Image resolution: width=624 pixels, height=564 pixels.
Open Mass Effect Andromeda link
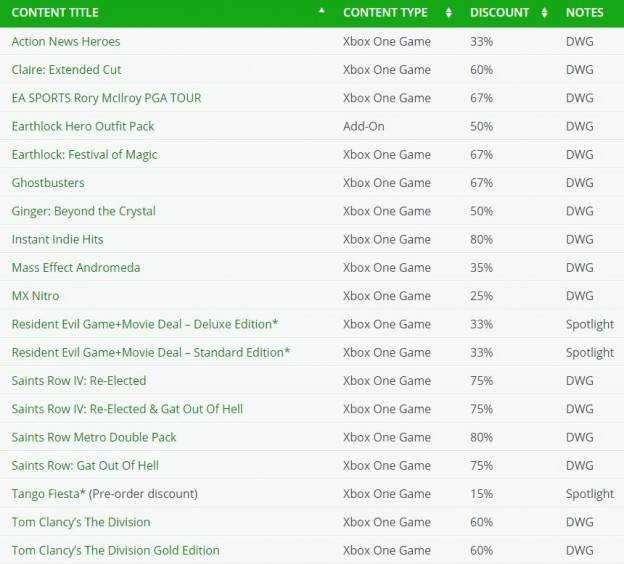coord(76,267)
